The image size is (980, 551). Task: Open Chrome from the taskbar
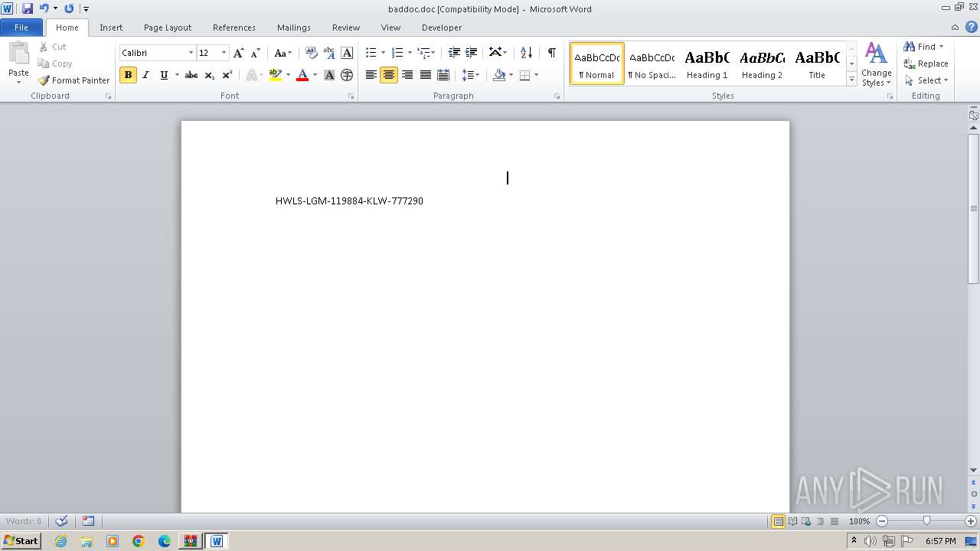click(x=139, y=541)
